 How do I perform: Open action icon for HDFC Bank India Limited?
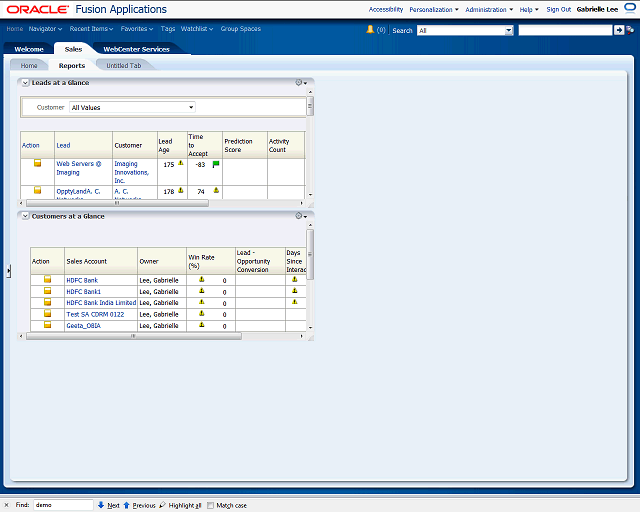[47, 302]
